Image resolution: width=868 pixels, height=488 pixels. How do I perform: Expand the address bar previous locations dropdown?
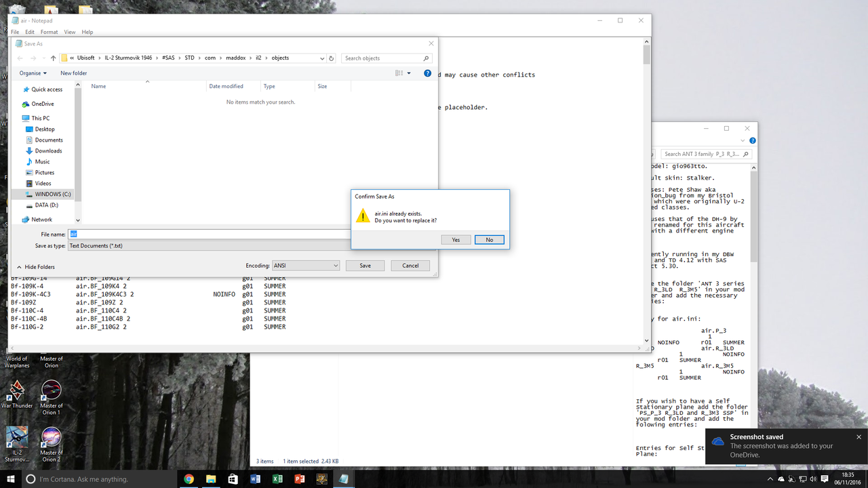(x=322, y=58)
